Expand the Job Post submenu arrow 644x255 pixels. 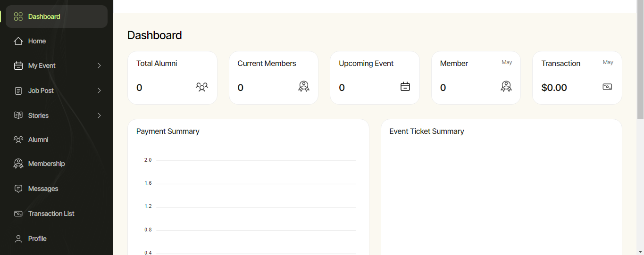(x=99, y=91)
